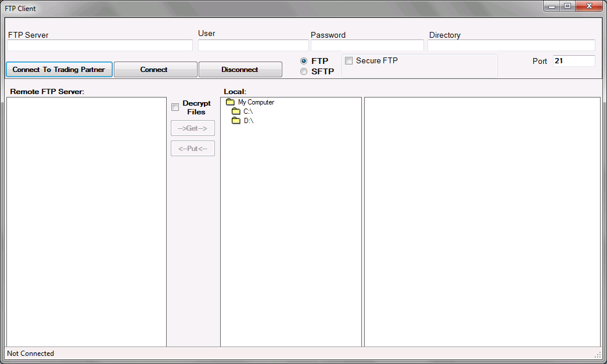Screen dimensions: 607x364
Task: Click the -->Get--> transfer button
Action: click(x=192, y=128)
